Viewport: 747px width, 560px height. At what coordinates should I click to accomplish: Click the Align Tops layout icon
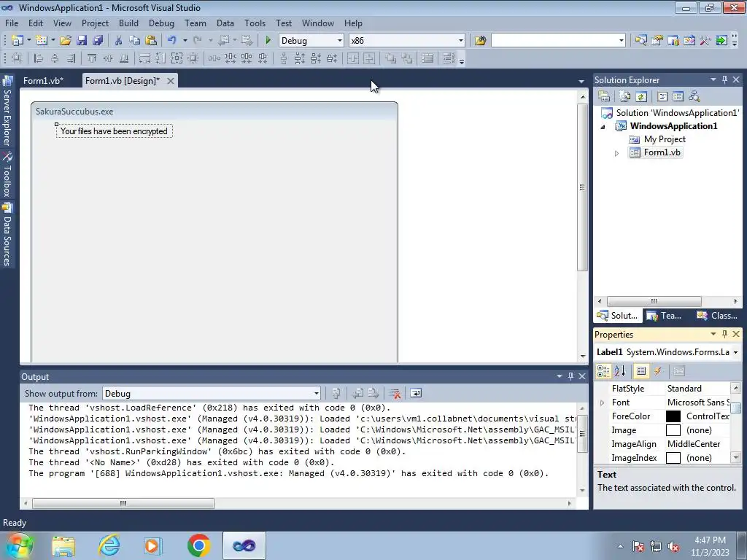(91, 58)
